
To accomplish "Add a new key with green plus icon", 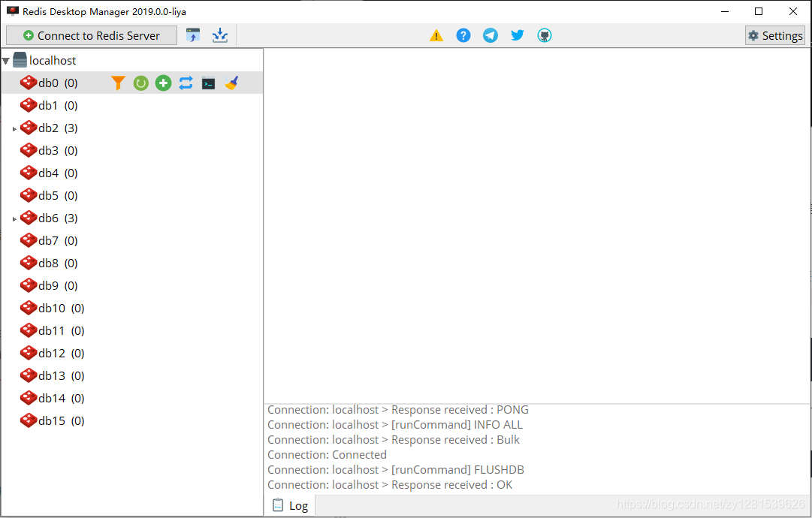I will click(x=164, y=83).
